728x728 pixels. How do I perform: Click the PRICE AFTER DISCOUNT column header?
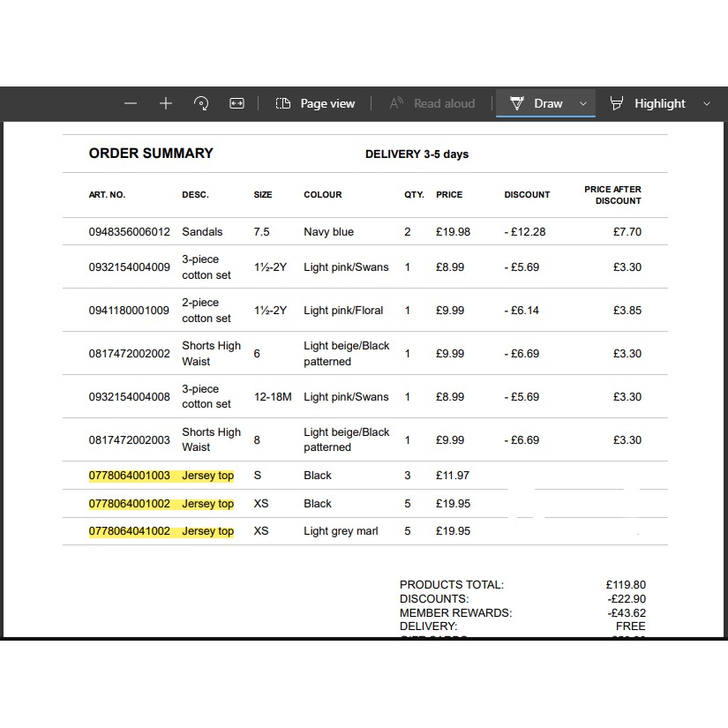[612, 195]
